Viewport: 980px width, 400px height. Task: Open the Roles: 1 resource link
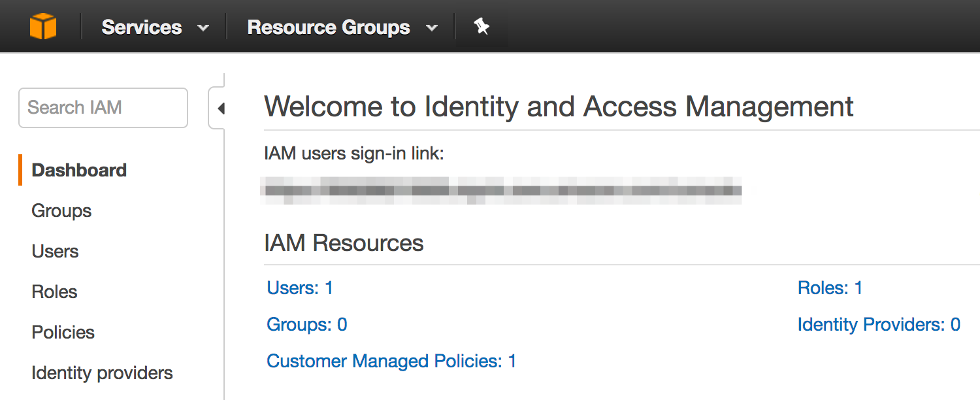tap(830, 288)
